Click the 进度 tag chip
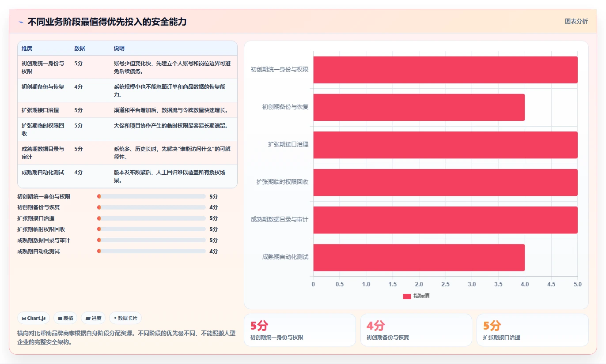Viewport: 606px width, 364px height. point(93,318)
